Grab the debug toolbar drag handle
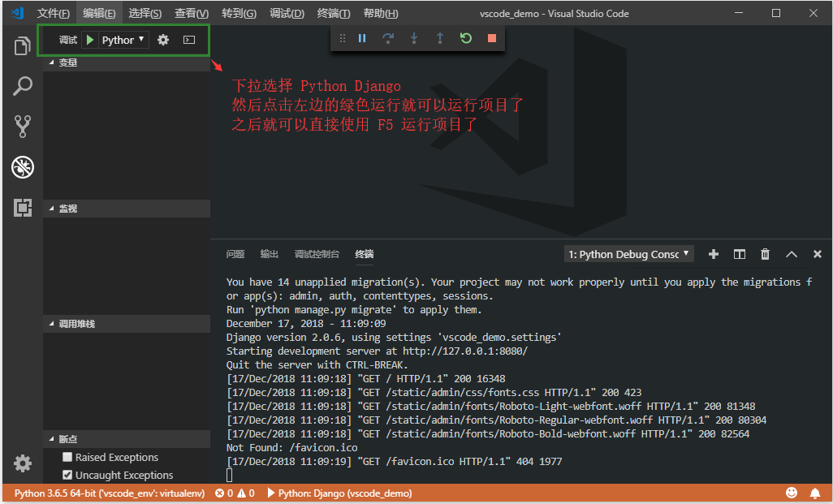Image resolution: width=833 pixels, height=504 pixels. (343, 38)
